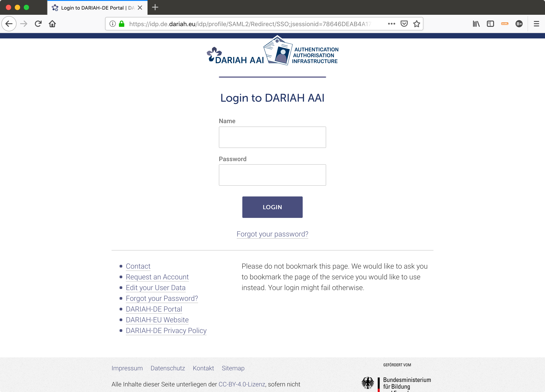Click the Contact link

point(138,266)
